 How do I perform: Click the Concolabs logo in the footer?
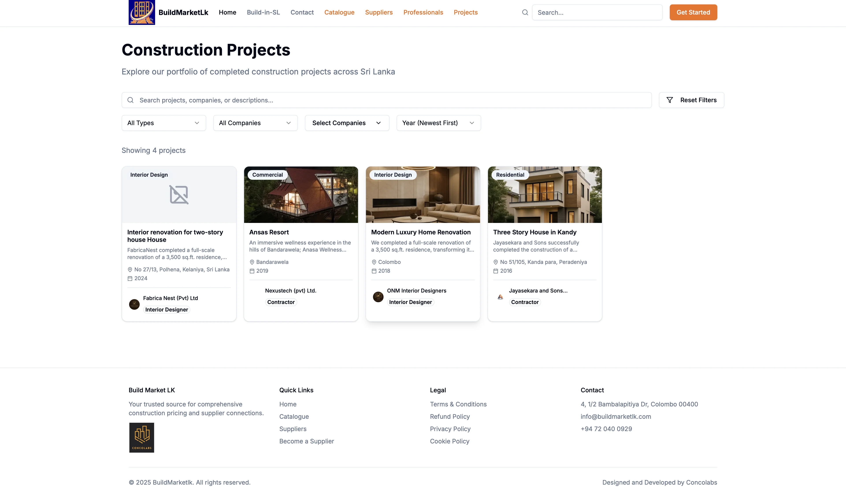(x=141, y=437)
